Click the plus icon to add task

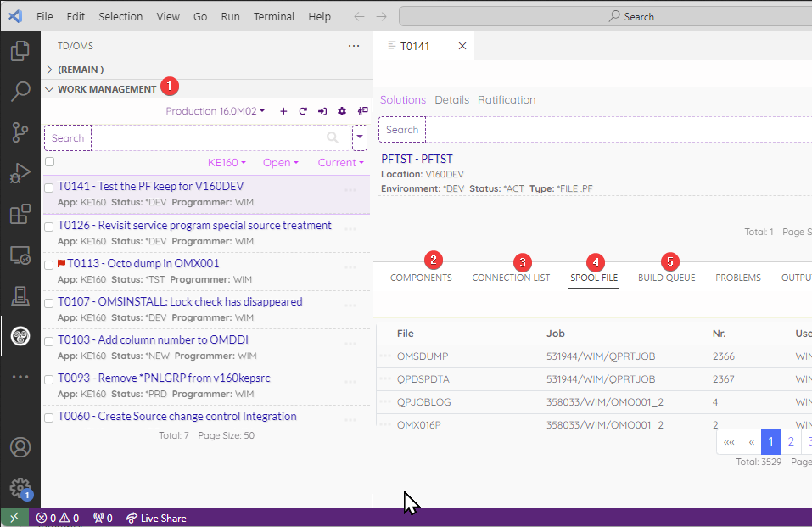click(283, 111)
